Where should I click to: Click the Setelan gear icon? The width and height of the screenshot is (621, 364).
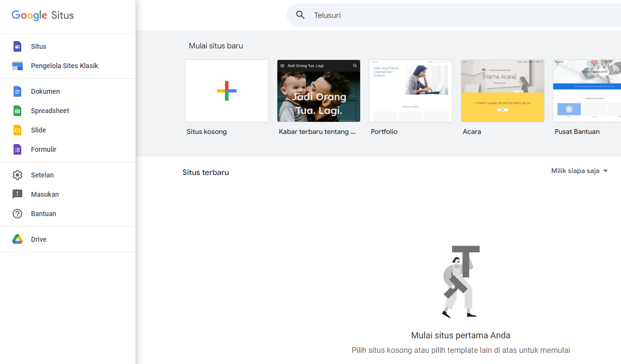point(17,175)
